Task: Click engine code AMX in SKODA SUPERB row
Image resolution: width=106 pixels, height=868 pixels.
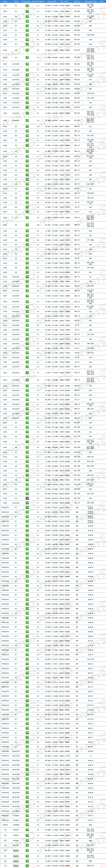Action: (90, 825)
